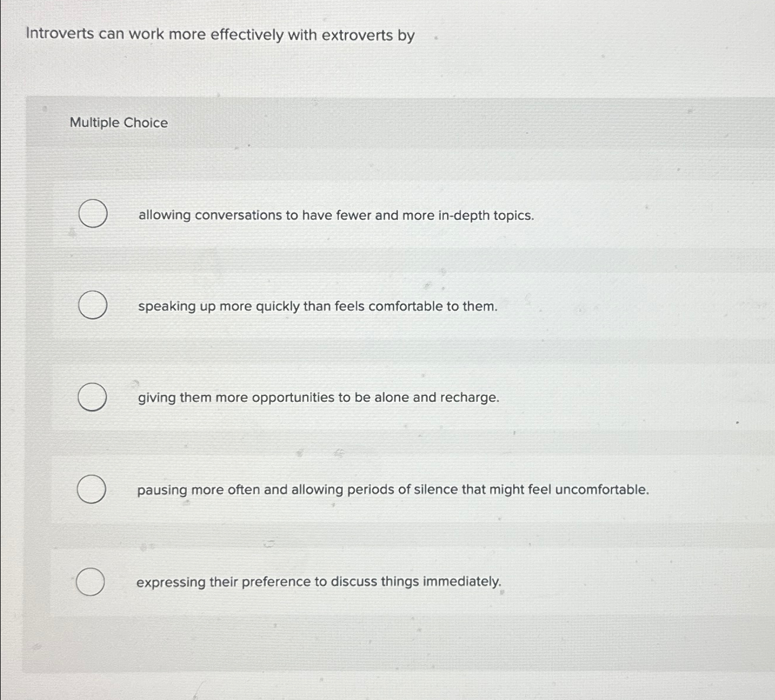Select the radio button for expressing preference immediately
The image size is (775, 700).
click(x=89, y=582)
